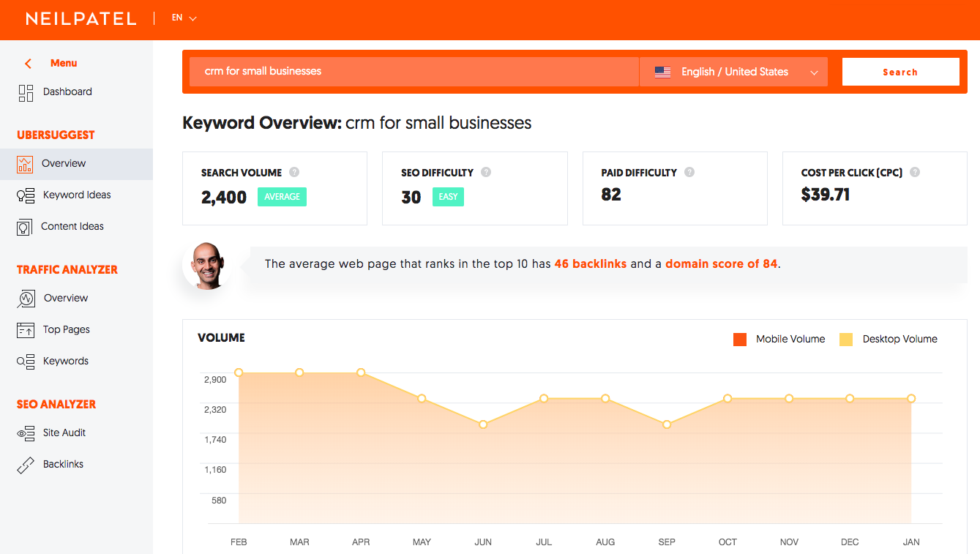Viewport: 980px width, 554px height.
Task: Click the APR data point on chart
Action: pyautogui.click(x=361, y=373)
